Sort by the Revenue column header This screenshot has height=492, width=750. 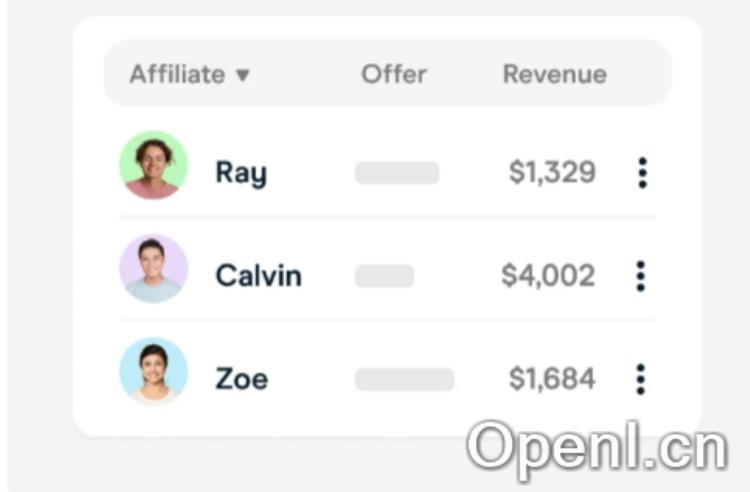coord(554,74)
